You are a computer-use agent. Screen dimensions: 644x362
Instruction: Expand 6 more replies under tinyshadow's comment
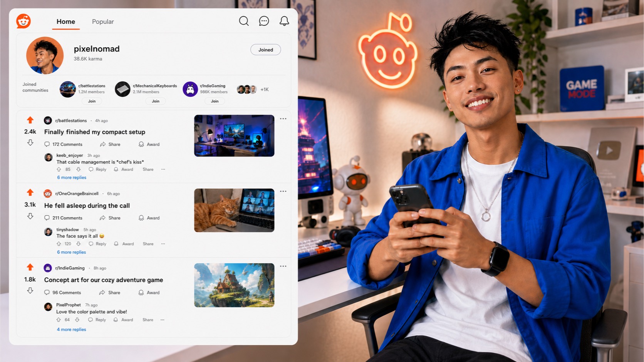click(72, 252)
